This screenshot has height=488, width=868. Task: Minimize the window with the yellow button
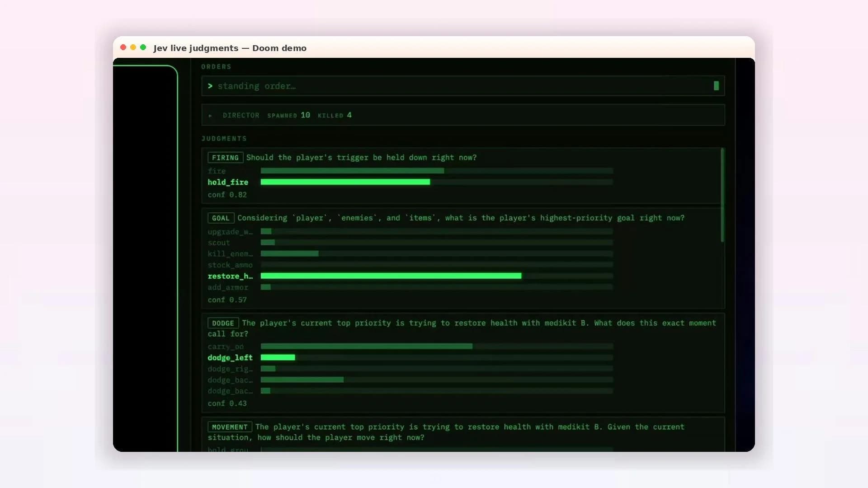[x=133, y=47]
